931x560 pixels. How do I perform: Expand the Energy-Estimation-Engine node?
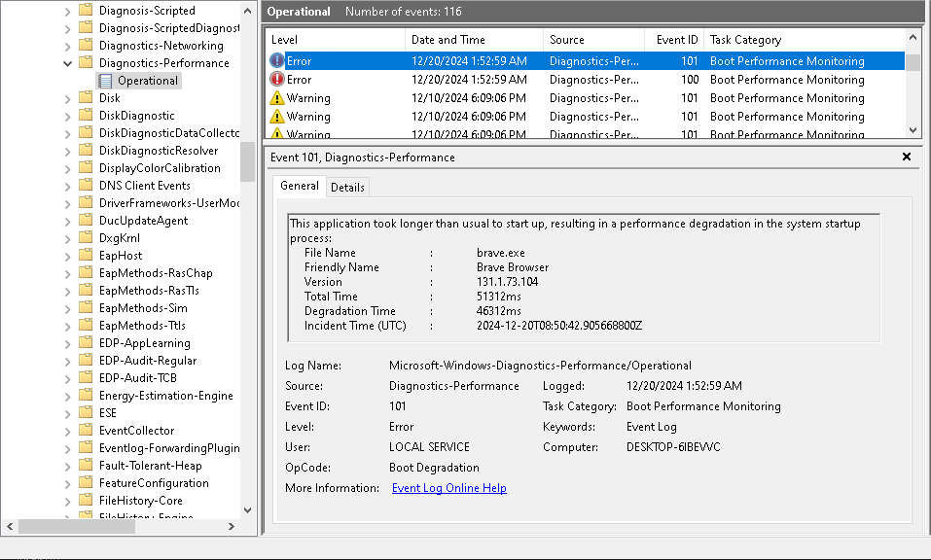tap(67, 396)
